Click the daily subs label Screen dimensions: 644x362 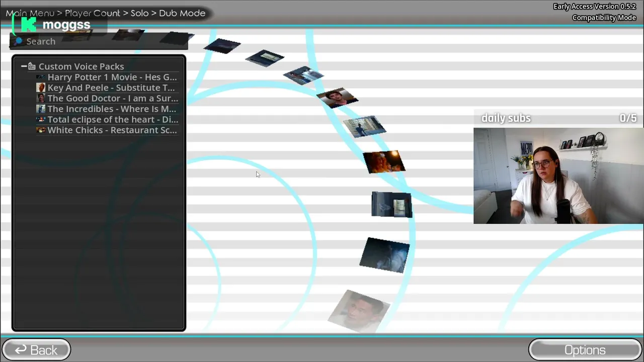pos(506,118)
